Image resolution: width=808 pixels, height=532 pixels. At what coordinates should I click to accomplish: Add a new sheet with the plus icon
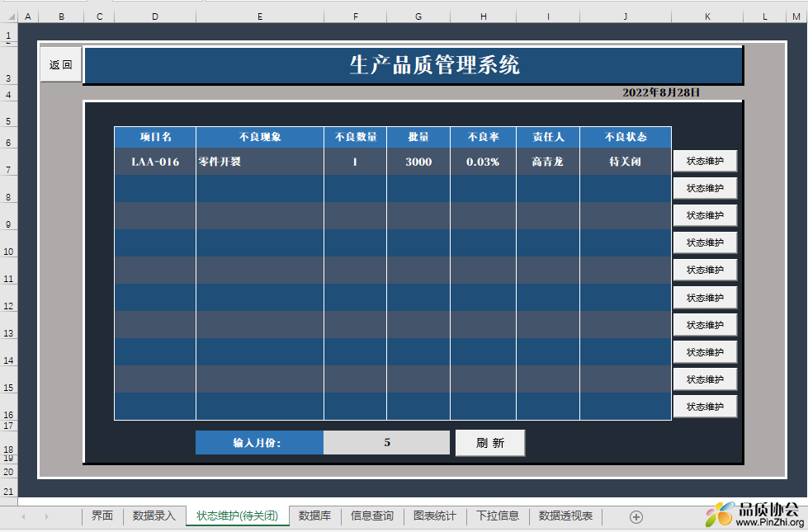click(636, 516)
